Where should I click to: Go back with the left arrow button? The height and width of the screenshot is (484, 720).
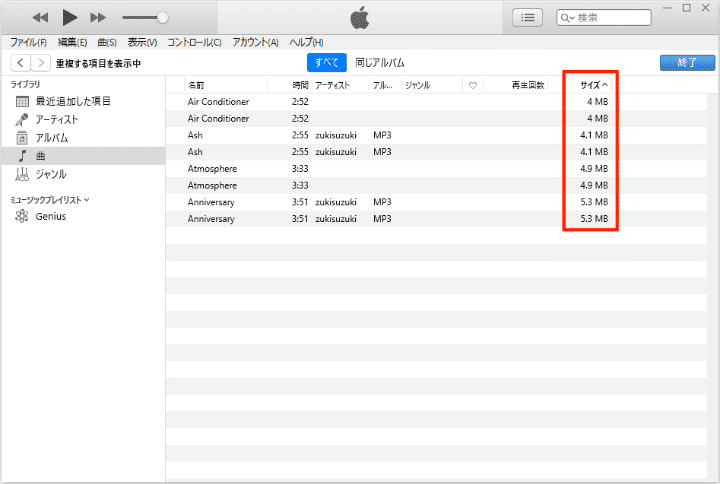(x=20, y=62)
